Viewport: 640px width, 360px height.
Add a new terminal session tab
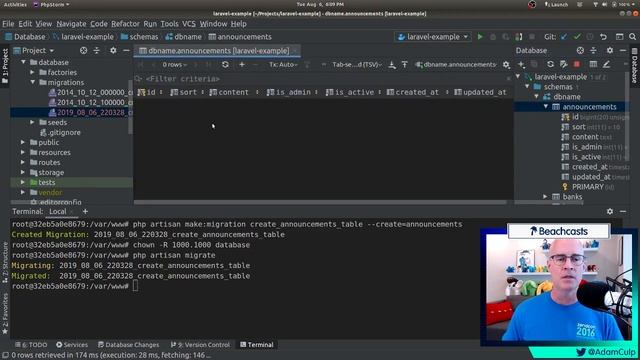[85, 211]
